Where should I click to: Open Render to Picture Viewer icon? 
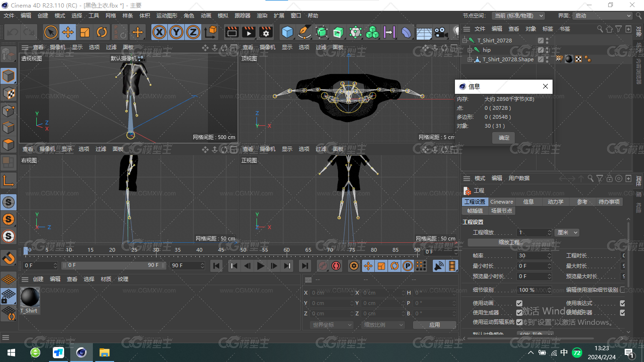coord(248,32)
